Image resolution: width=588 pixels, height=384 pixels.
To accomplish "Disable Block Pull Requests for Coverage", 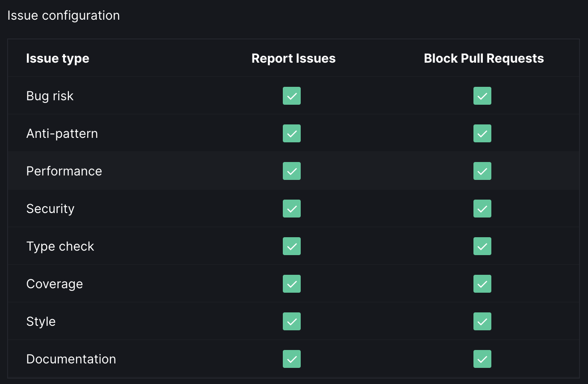I will 482,283.
